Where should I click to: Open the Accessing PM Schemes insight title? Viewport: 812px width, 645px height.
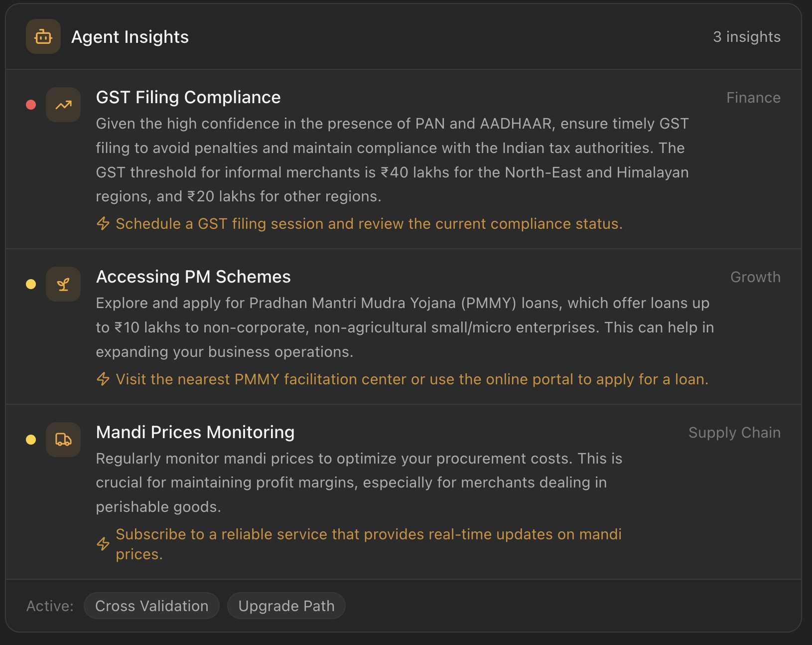(x=193, y=277)
